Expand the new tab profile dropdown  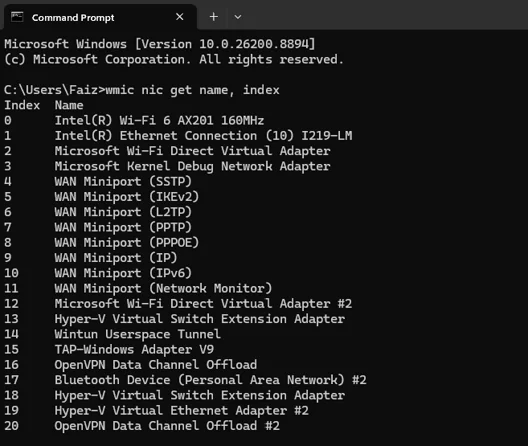[238, 17]
